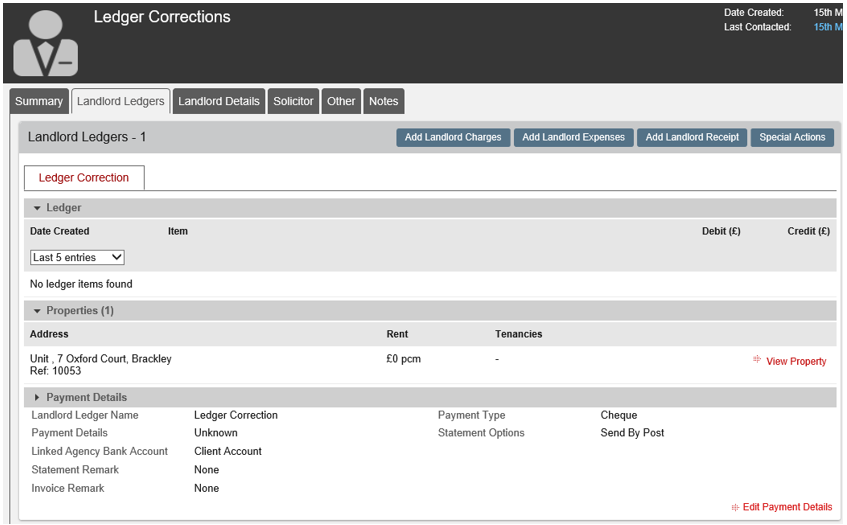This screenshot has width=847, height=525.
Task: Open the Summary tab
Action: [x=39, y=101]
